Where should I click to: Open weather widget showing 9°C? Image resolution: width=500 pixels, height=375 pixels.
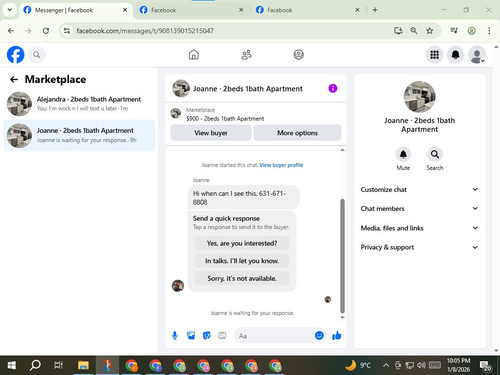click(358, 365)
